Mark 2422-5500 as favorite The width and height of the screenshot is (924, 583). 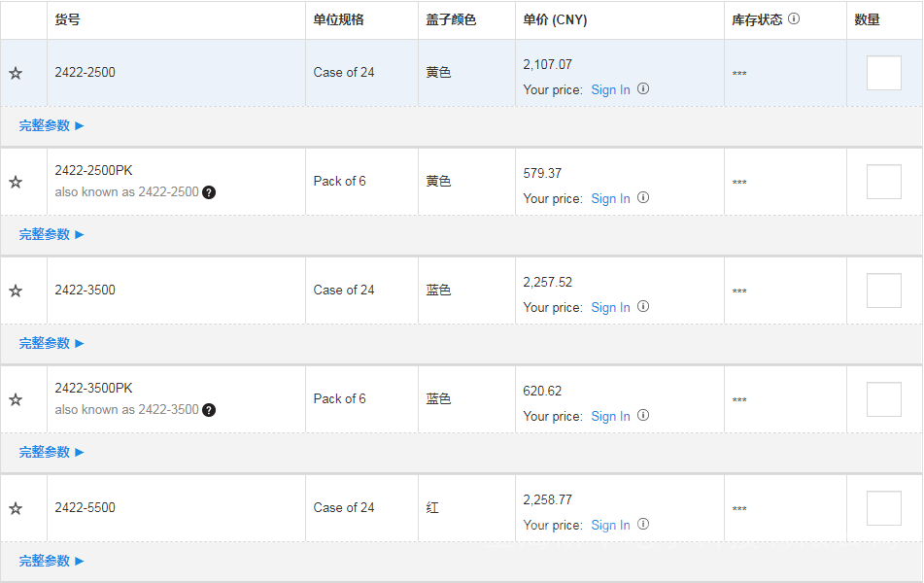(x=16, y=508)
